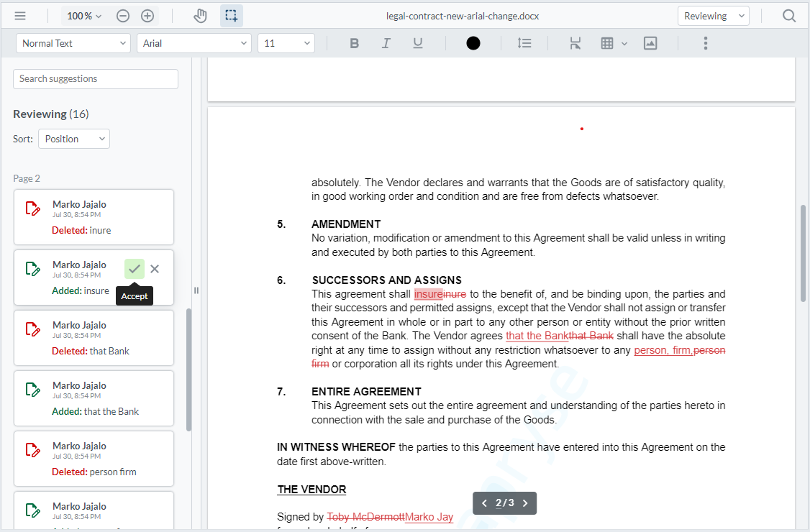Image resolution: width=810 pixels, height=532 pixels.
Task: Go to next page in navigator
Action: pos(525,503)
